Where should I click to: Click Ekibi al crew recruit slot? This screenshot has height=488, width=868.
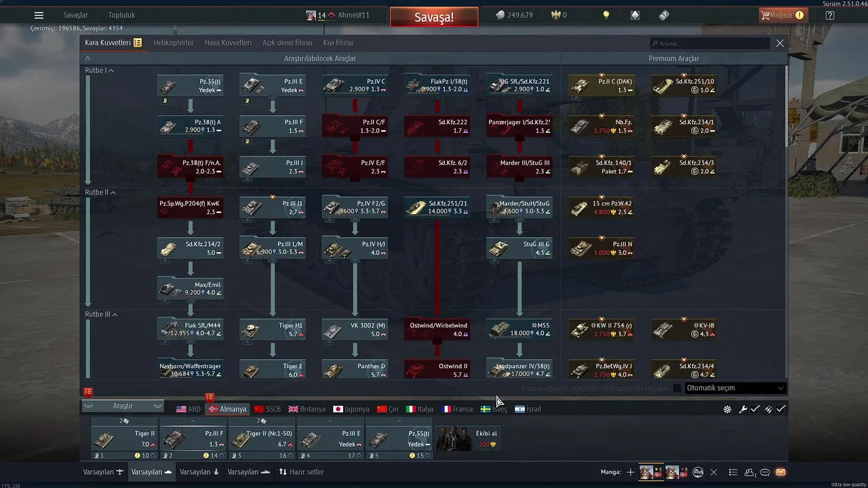(468, 439)
